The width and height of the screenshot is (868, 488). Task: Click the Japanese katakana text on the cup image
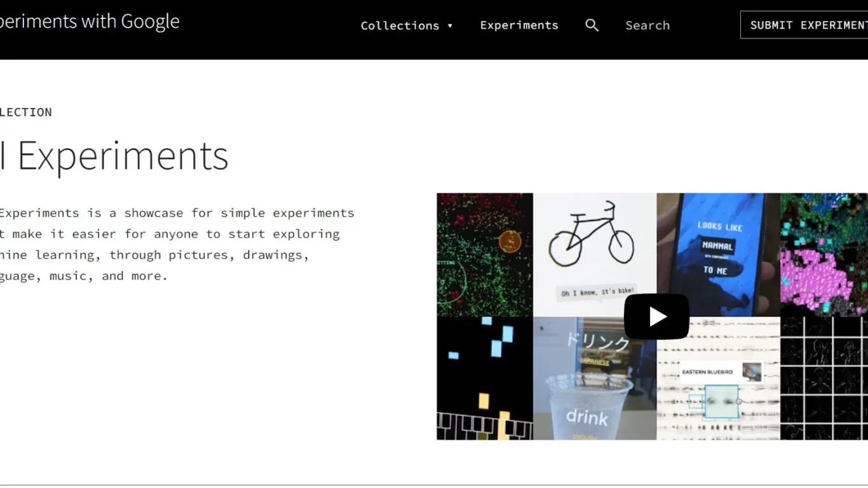597,343
